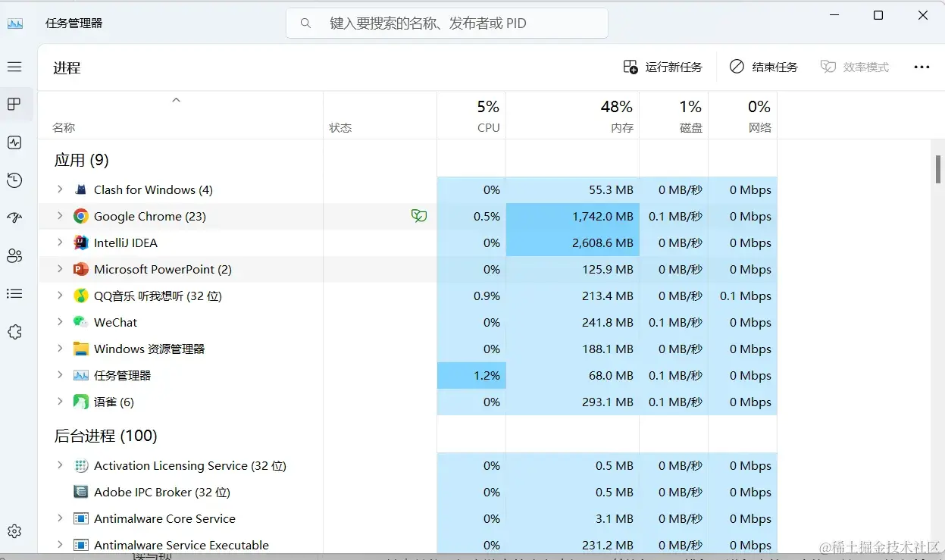The height and width of the screenshot is (560, 945).
Task: Click the 应用 (9) group heading
Action: 82,160
